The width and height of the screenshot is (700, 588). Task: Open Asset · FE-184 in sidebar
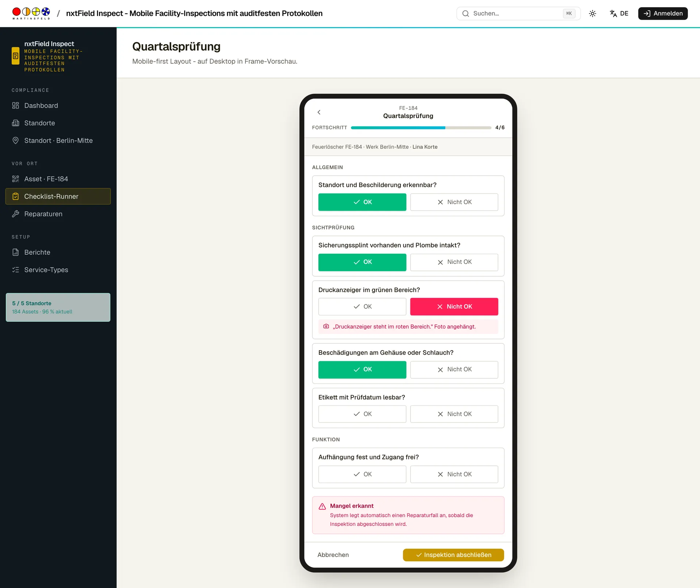pyautogui.click(x=58, y=179)
